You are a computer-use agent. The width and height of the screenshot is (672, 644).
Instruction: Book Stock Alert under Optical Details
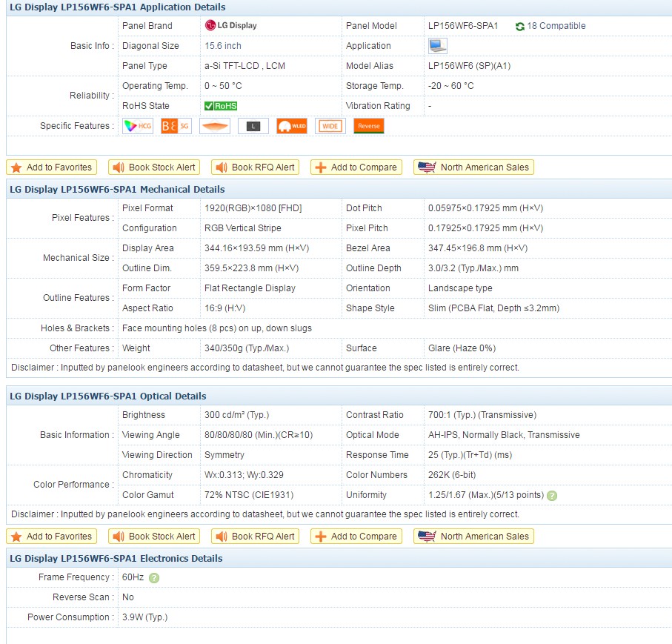click(154, 537)
